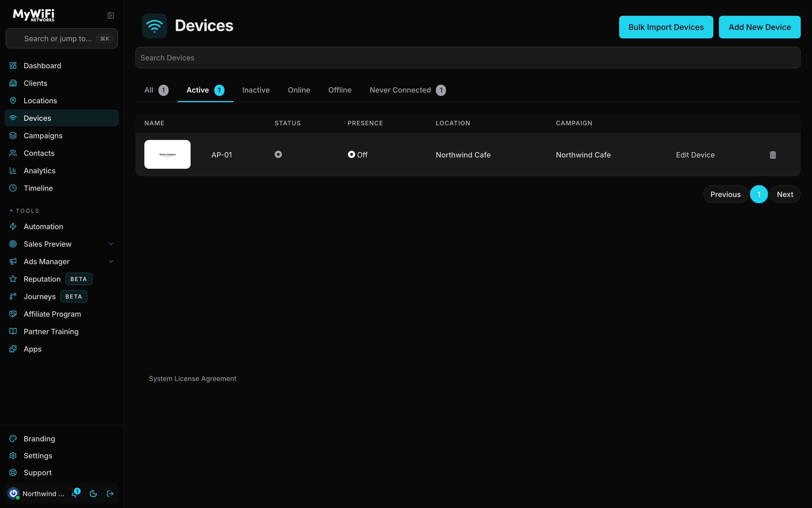Click Bulk Import Devices button
Screen dimensions: 812x508
pyautogui.click(x=666, y=27)
